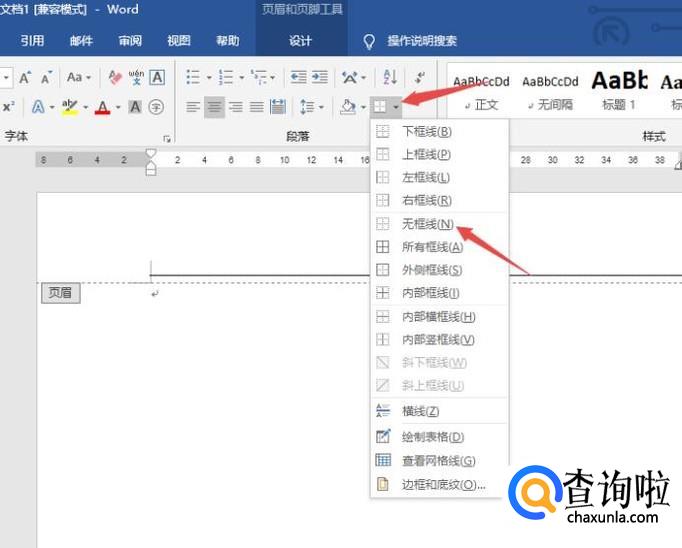Choose 绘制表格(D) draw table
Viewport: 682px width, 548px height.
pos(439,437)
